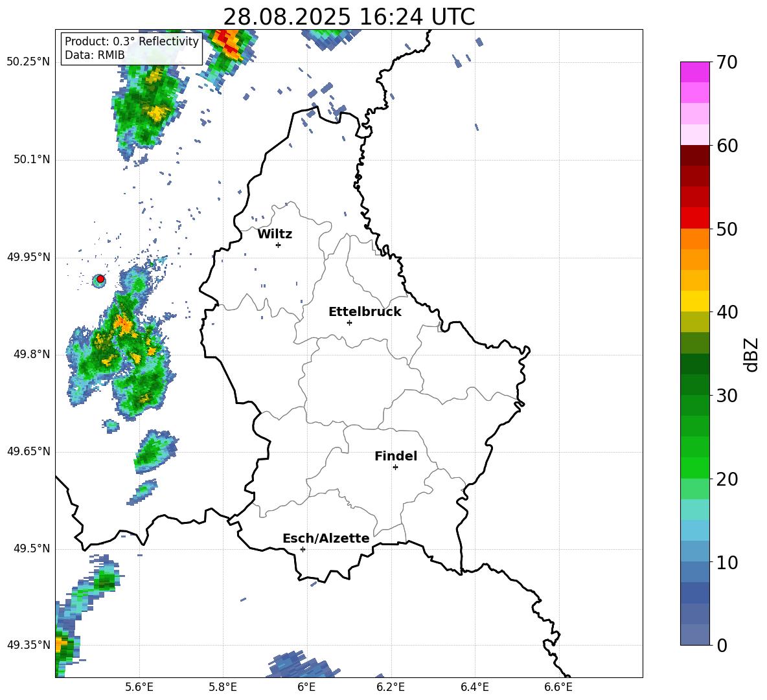The image size is (767, 700).
Task: Click the colorbar tick value 0
Action: point(722,645)
